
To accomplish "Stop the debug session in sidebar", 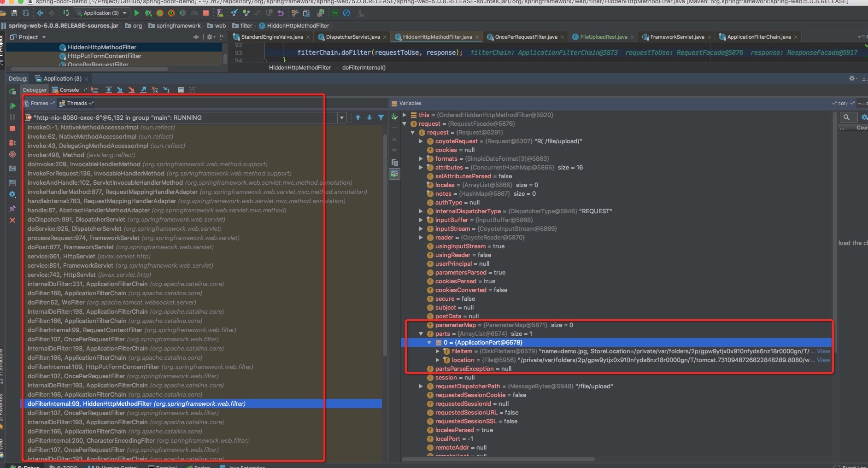I will [x=12, y=129].
